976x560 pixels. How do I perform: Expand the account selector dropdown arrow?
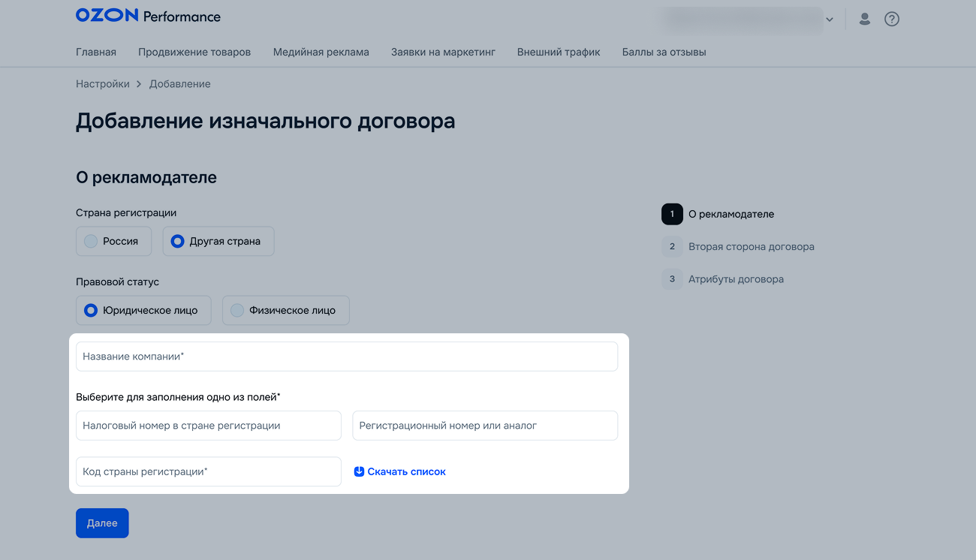pyautogui.click(x=830, y=20)
